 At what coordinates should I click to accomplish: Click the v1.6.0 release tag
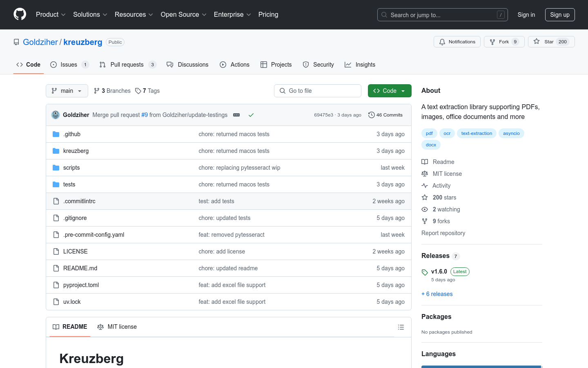point(439,272)
